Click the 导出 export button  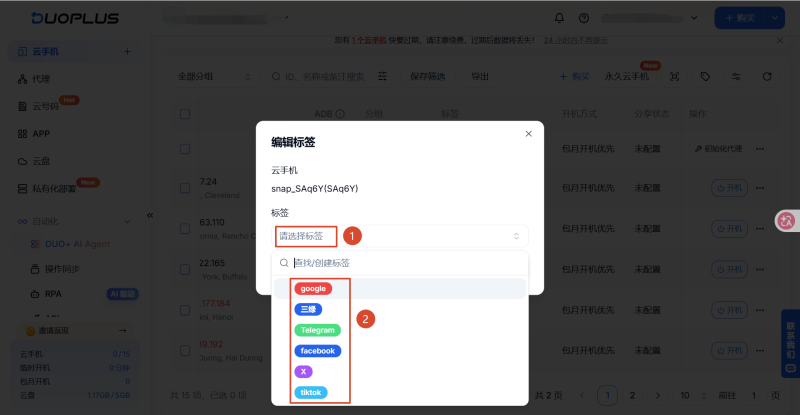480,77
